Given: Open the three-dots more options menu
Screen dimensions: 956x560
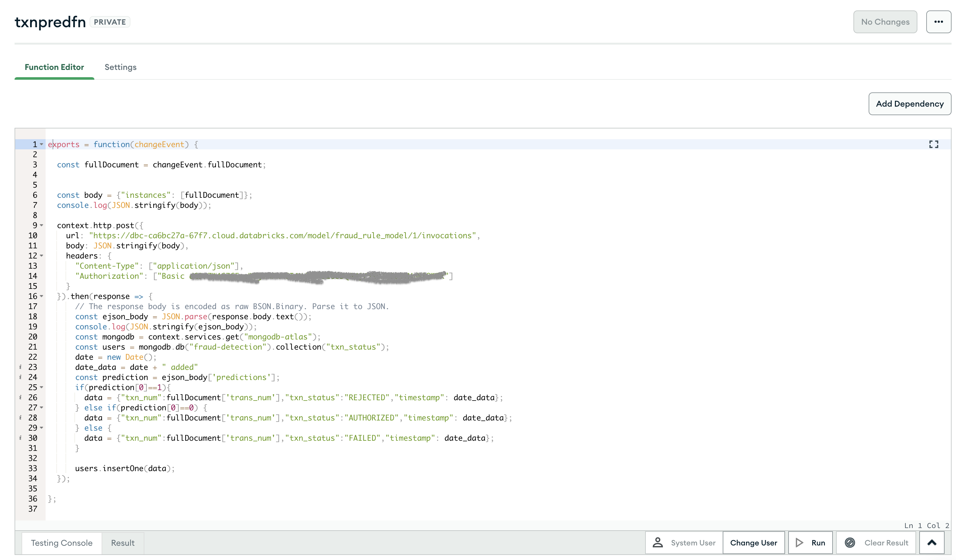Looking at the screenshot, I should tap(938, 22).
